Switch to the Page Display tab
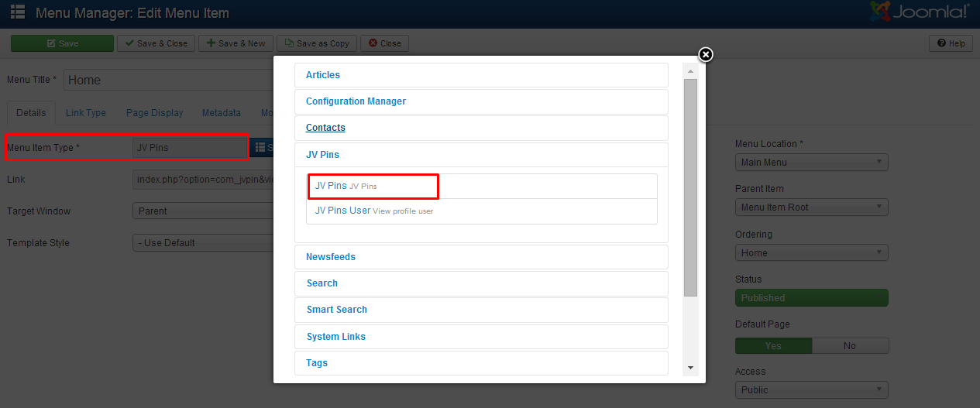 (x=155, y=113)
